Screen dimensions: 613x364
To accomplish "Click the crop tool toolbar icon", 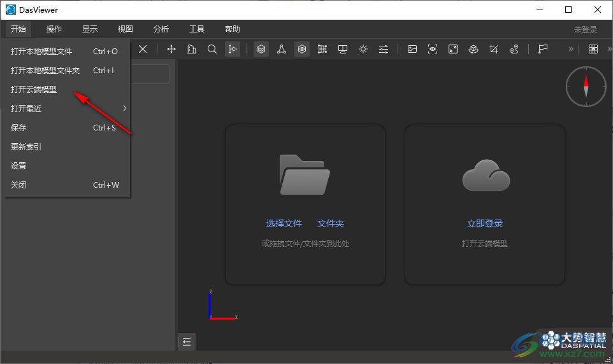I will click(x=494, y=49).
